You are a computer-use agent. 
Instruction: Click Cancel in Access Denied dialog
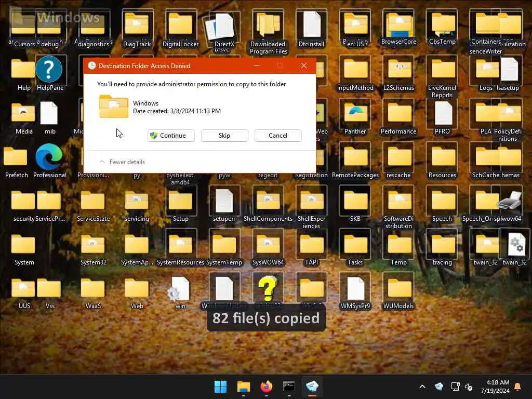point(278,136)
